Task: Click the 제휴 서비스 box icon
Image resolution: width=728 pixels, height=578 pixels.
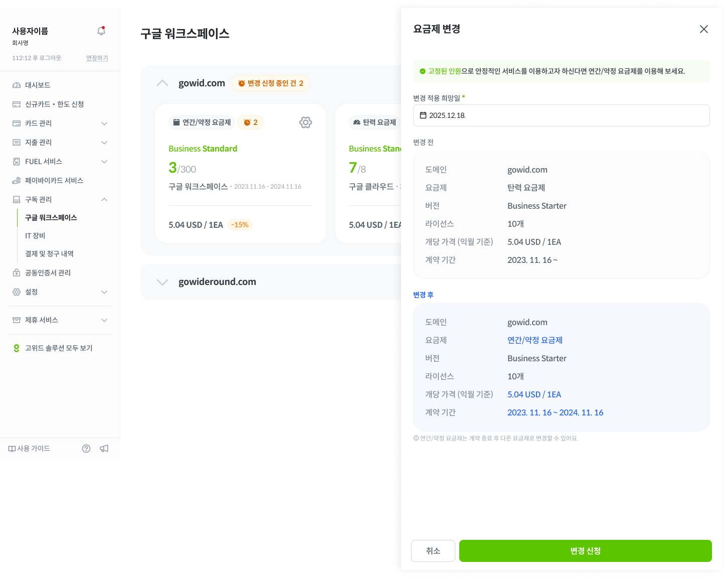Action: [x=17, y=320]
